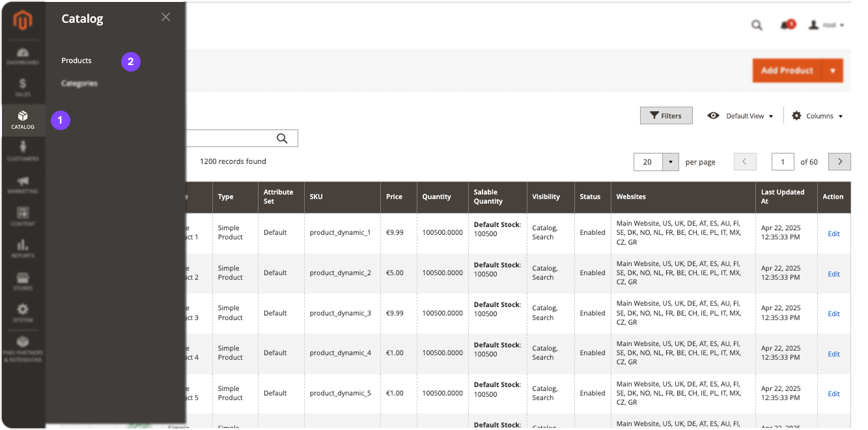Select Categories in the Catalog menu

click(79, 83)
